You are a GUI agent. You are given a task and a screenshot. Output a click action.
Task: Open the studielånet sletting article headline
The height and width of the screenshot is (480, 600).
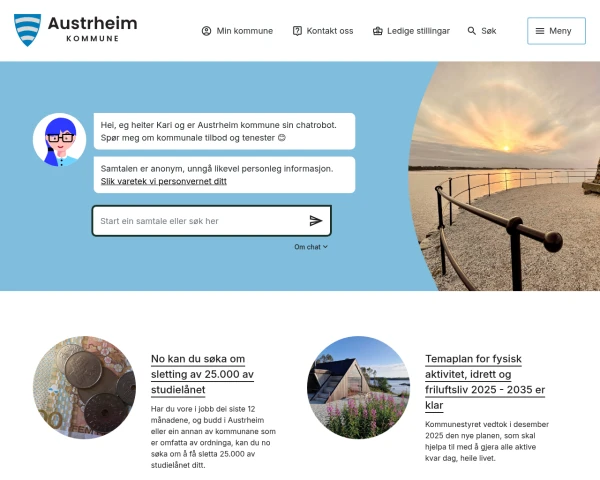[x=202, y=374]
